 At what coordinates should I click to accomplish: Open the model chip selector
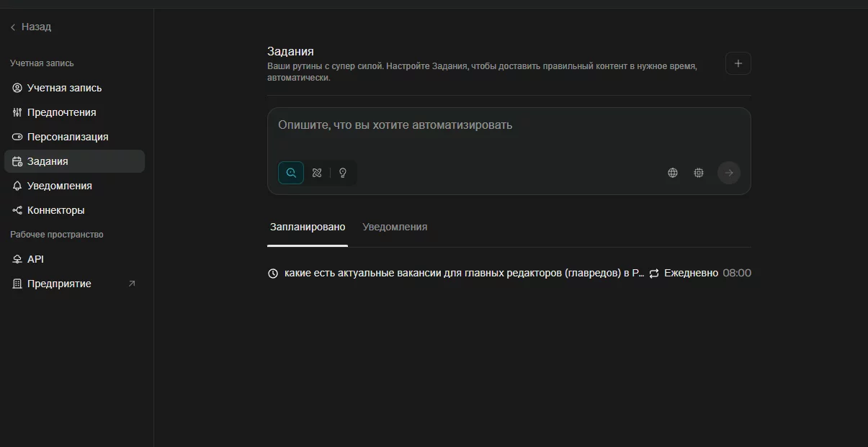[x=699, y=173]
